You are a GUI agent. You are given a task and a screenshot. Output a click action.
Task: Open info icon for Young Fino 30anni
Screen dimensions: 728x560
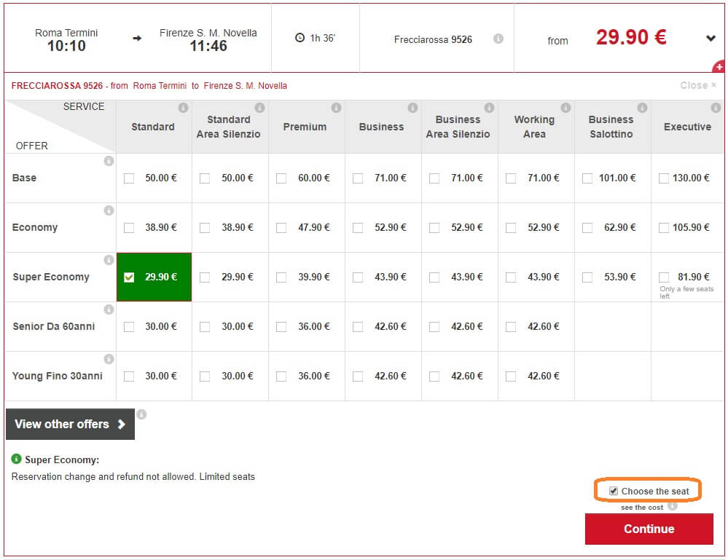click(109, 359)
